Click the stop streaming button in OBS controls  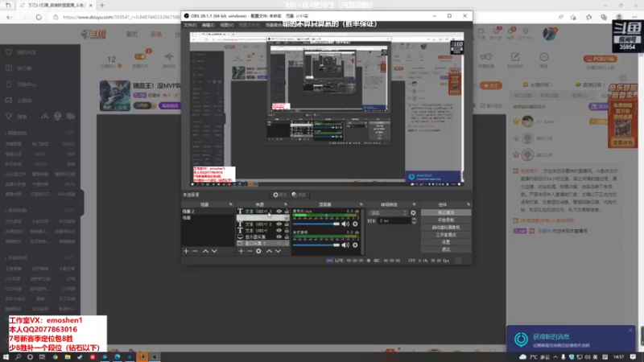click(446, 212)
